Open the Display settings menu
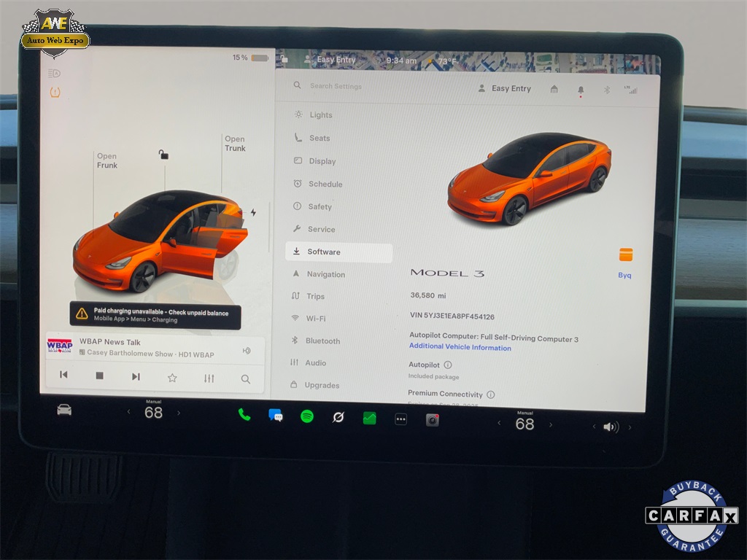The width and height of the screenshot is (747, 560). pos(315,161)
